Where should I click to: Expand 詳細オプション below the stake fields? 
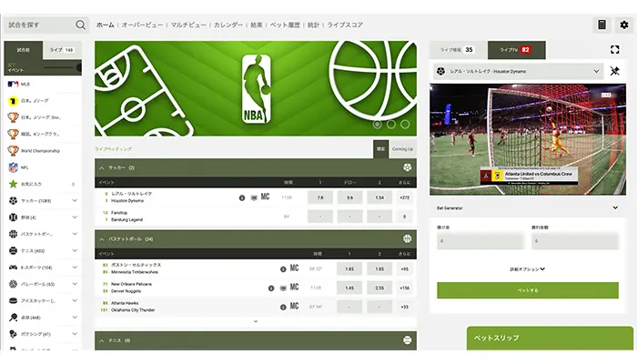pos(527,269)
